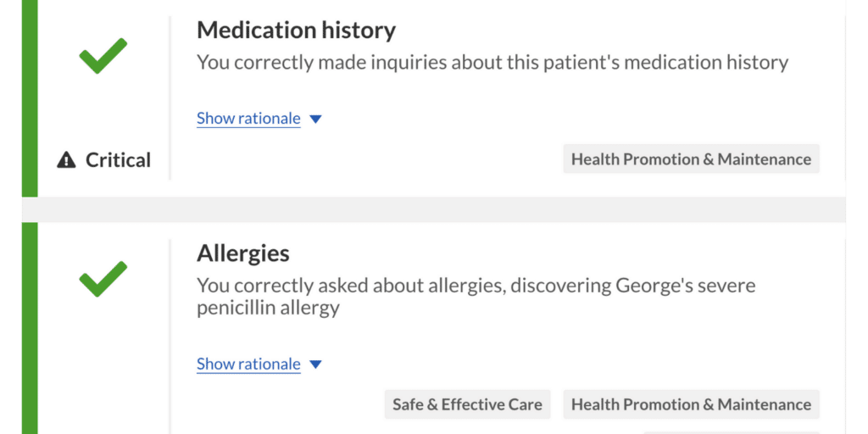Click partially visible tag below Allergies tags
868x434 pixels.
(x=731, y=432)
